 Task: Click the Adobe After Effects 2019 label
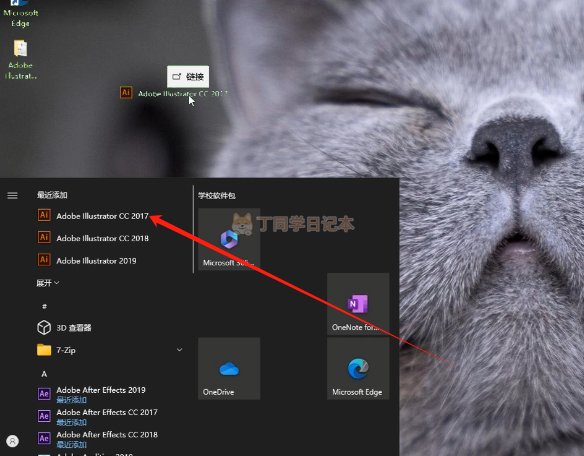click(101, 390)
